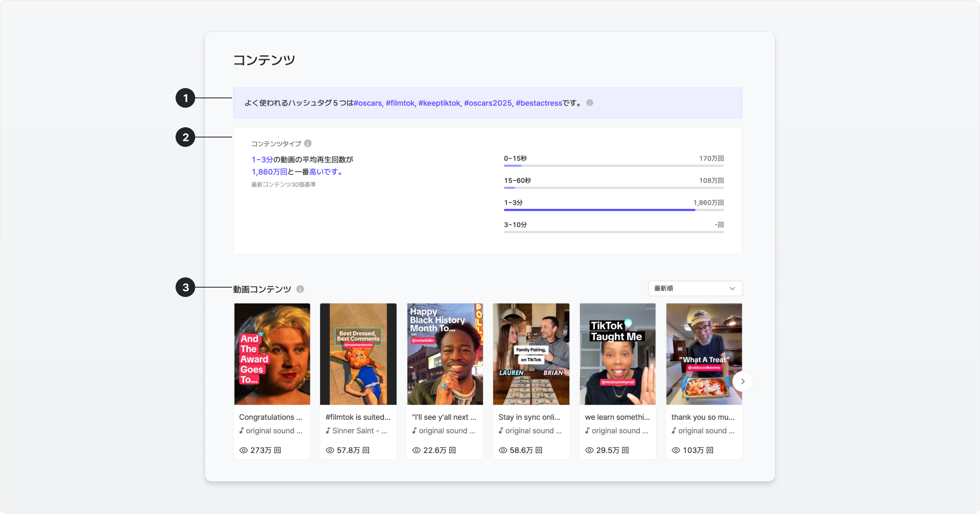Click the #oscars2025 hashtag
This screenshot has width=980, height=514.
pyautogui.click(x=488, y=103)
